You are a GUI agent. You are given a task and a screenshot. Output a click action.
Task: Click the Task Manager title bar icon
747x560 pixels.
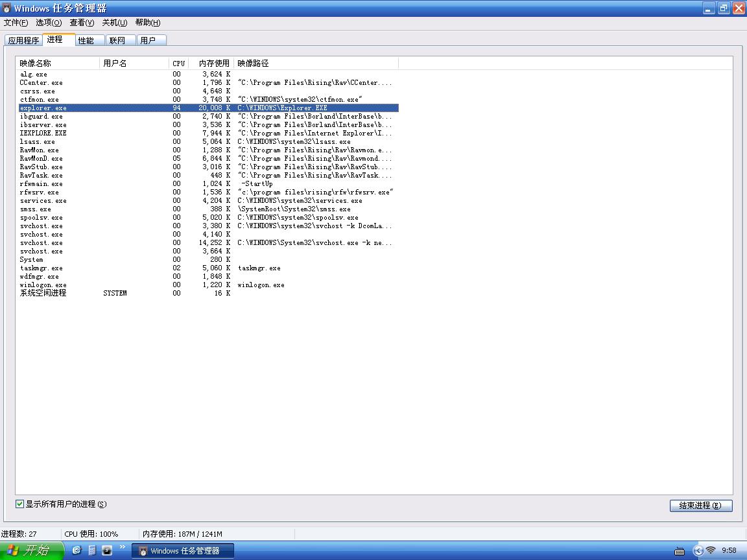[x=6, y=8]
